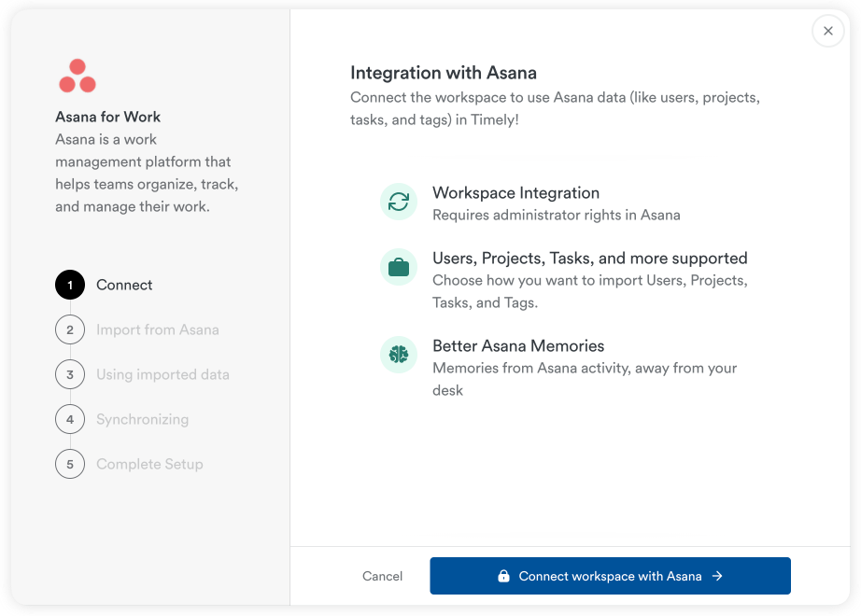Select step 3 number circle
Image resolution: width=861 pixels, height=616 pixels.
[70, 374]
